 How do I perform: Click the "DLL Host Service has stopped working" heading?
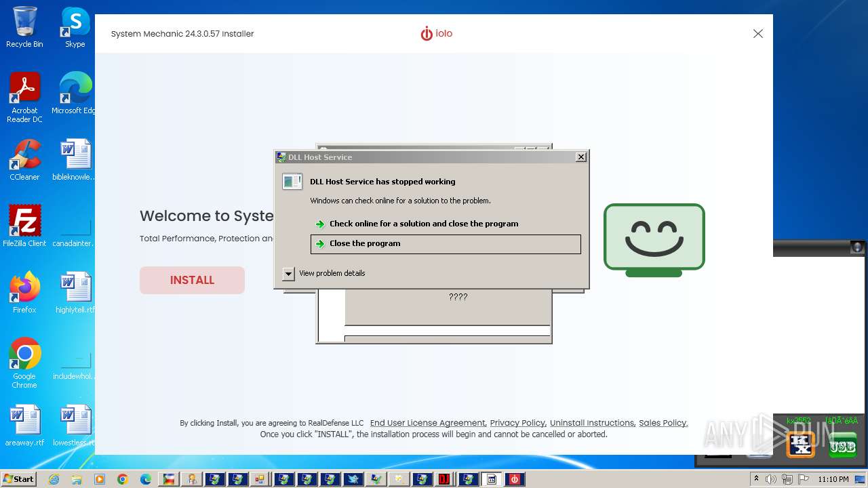(382, 182)
